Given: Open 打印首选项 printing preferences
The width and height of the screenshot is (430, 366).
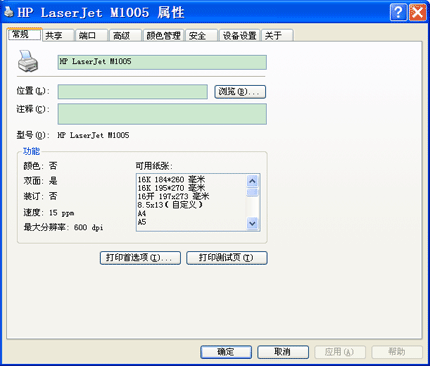Looking at the screenshot, I should pos(140,258).
